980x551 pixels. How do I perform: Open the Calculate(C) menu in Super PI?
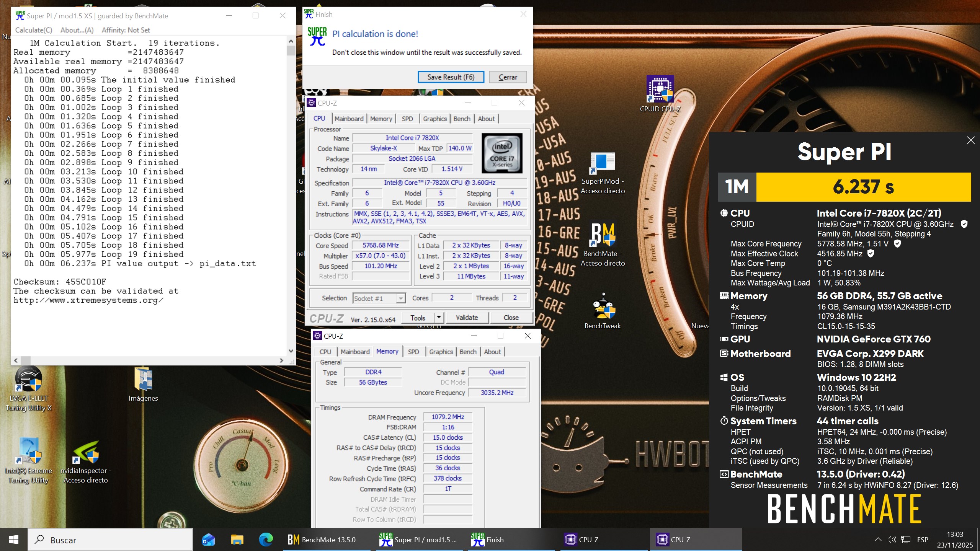pos(33,30)
